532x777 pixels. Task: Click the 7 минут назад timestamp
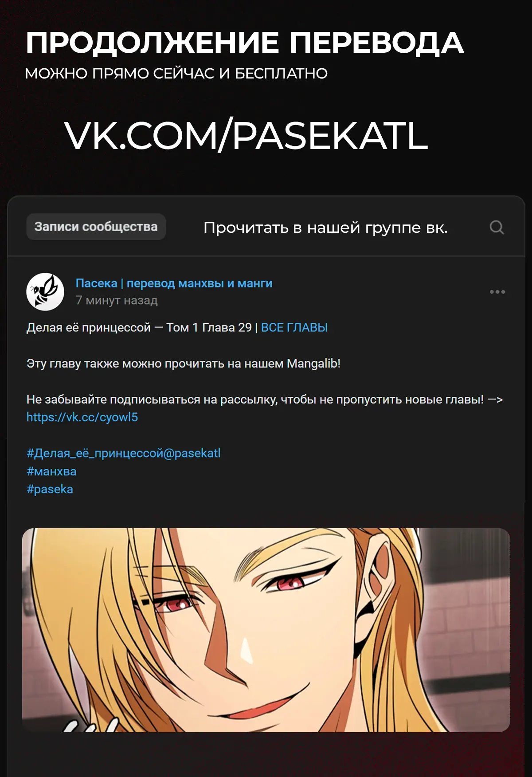tap(117, 300)
